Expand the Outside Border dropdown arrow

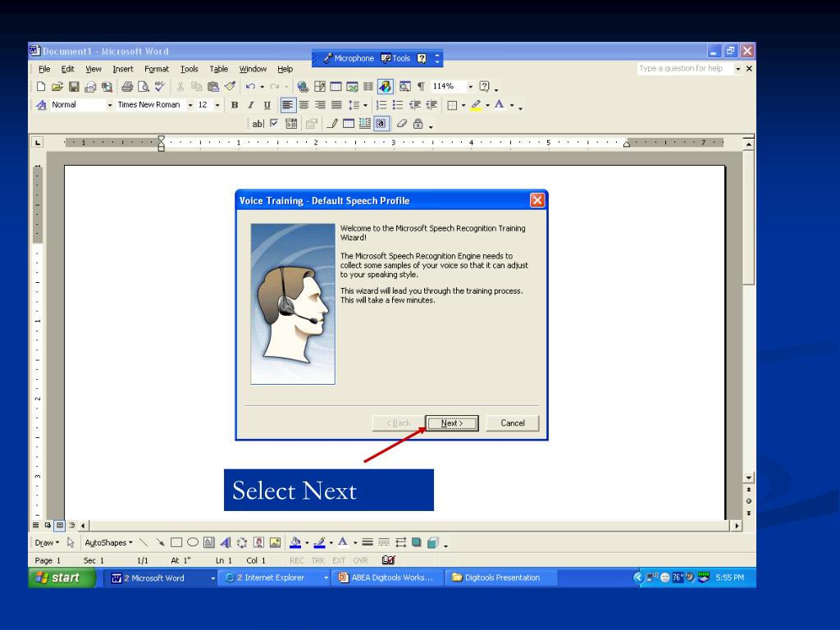(x=463, y=106)
